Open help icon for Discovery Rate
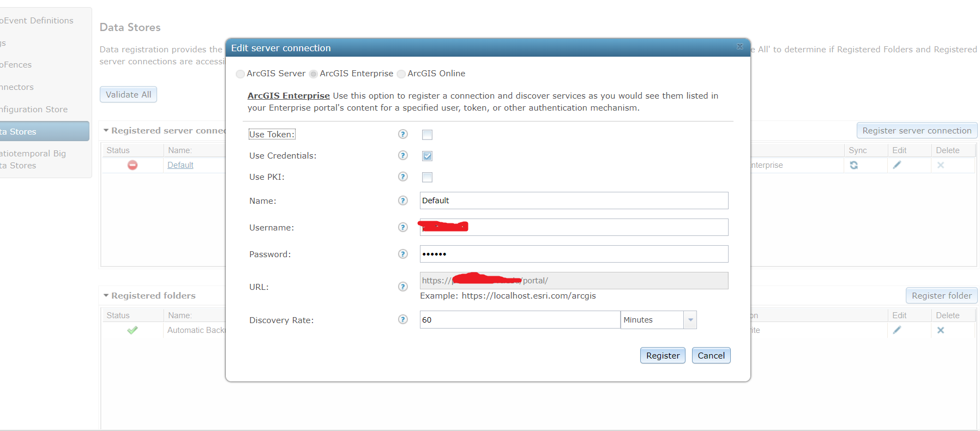This screenshot has height=431, width=980. [x=403, y=319]
